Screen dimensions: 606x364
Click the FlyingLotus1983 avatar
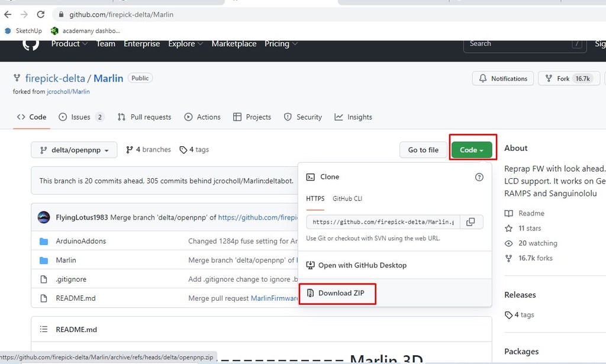pyautogui.click(x=44, y=217)
